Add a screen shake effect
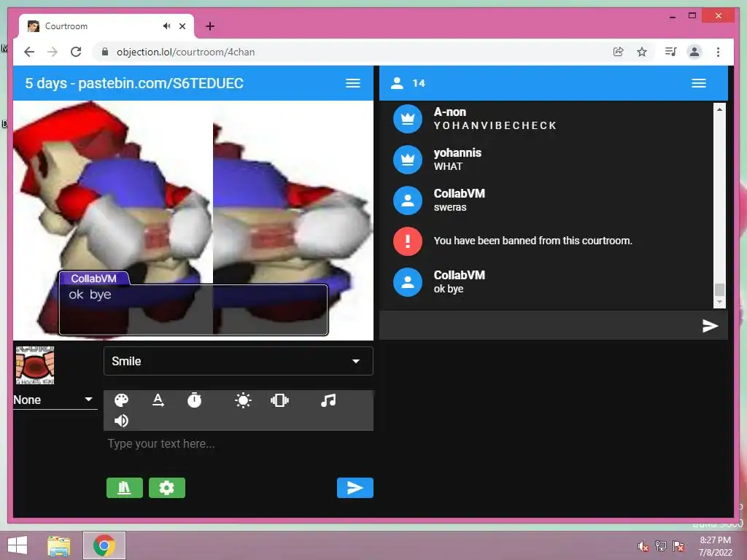 (x=279, y=400)
